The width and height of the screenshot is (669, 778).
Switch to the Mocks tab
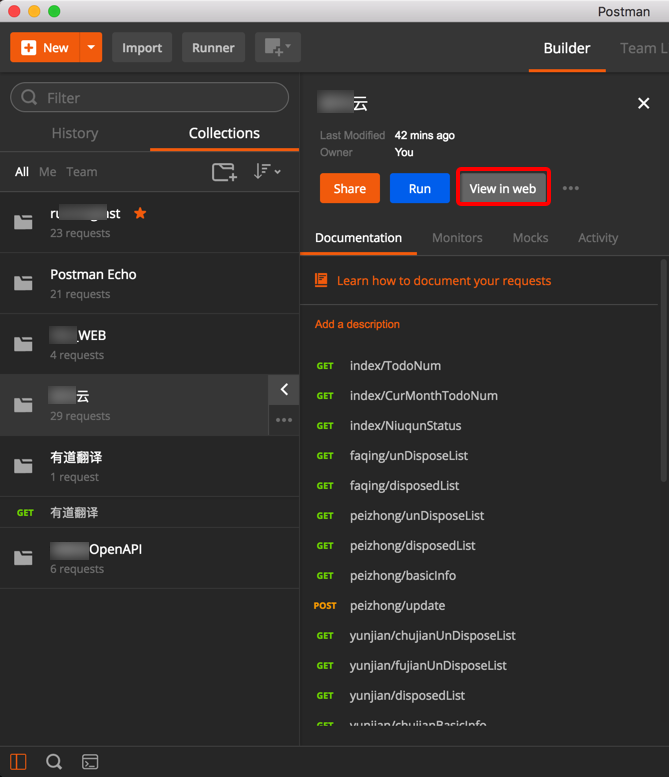(531, 238)
